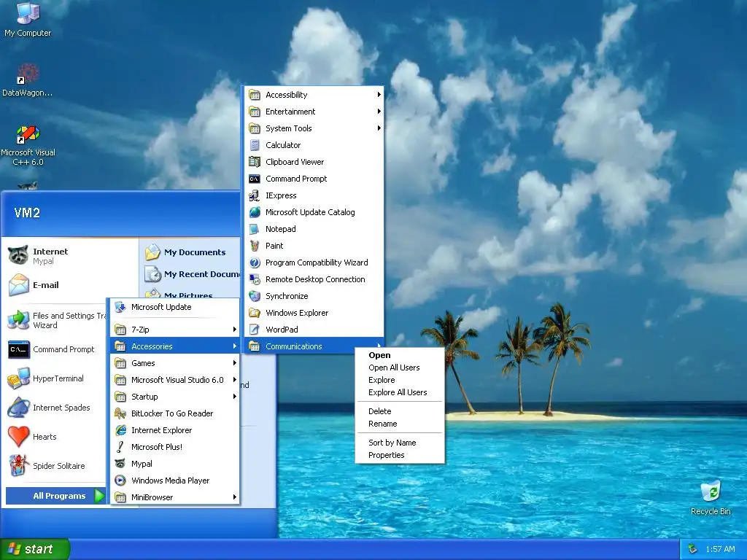Open Files and Settings Transfer Wizard

point(56,321)
